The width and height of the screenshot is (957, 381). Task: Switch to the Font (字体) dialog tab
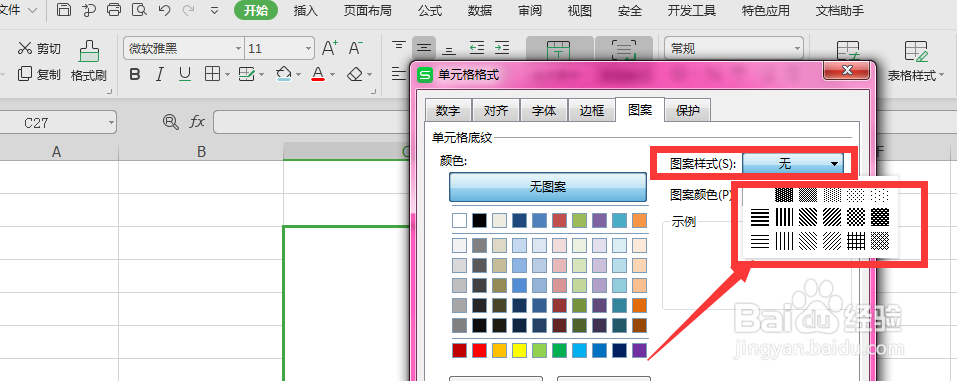tap(544, 111)
